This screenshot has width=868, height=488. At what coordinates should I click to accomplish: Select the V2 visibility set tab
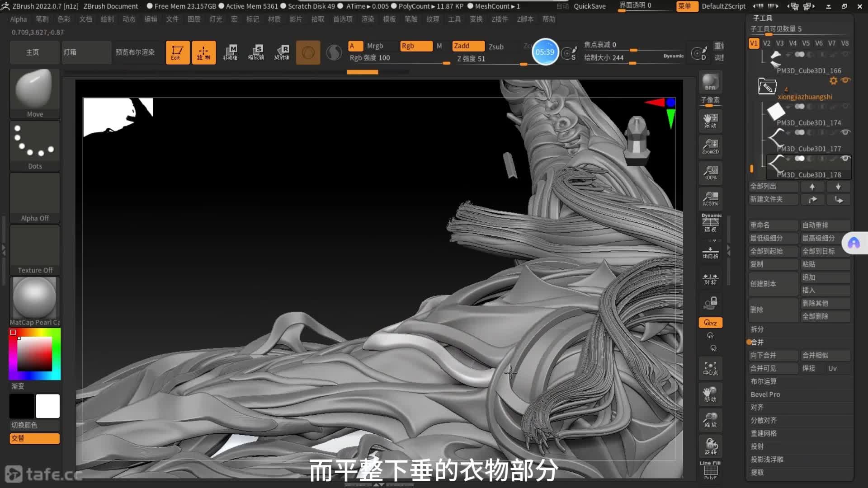point(767,43)
